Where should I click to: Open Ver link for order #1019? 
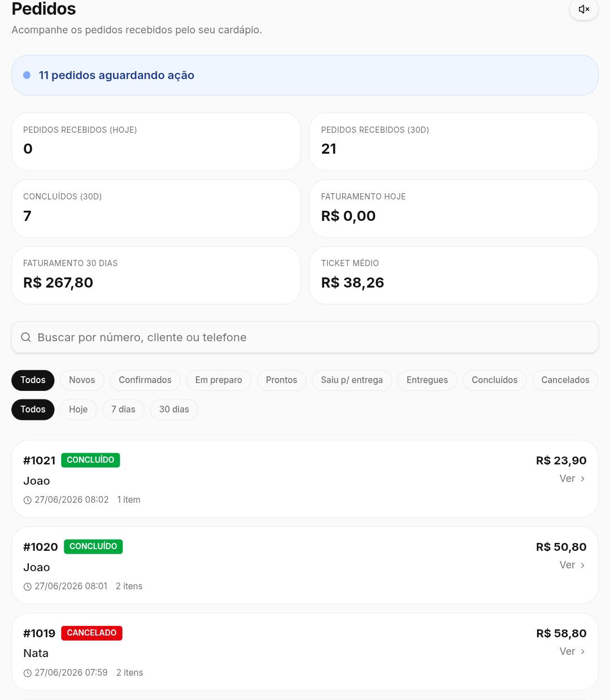click(572, 651)
